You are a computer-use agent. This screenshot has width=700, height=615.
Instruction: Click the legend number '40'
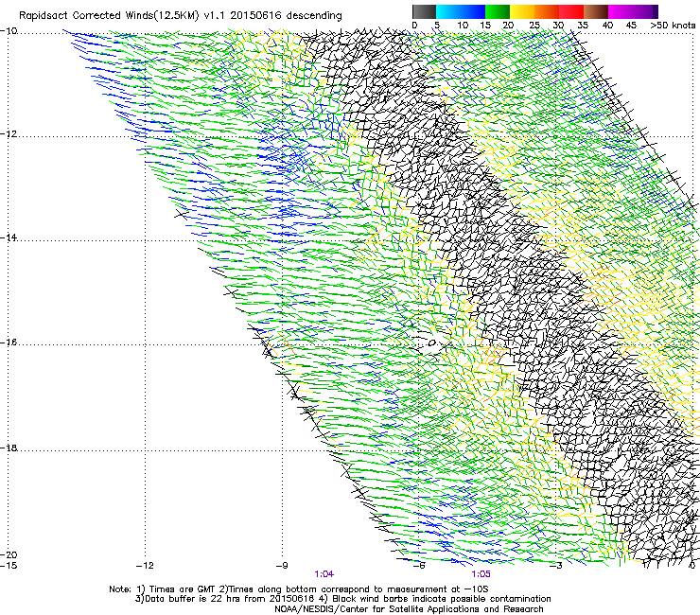[x=607, y=26]
